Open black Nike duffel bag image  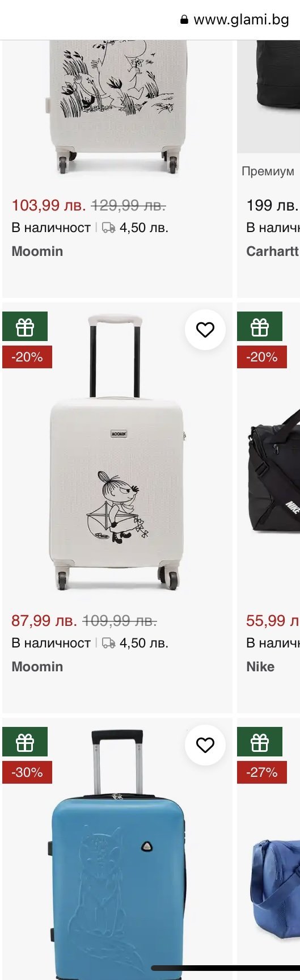coord(274,471)
